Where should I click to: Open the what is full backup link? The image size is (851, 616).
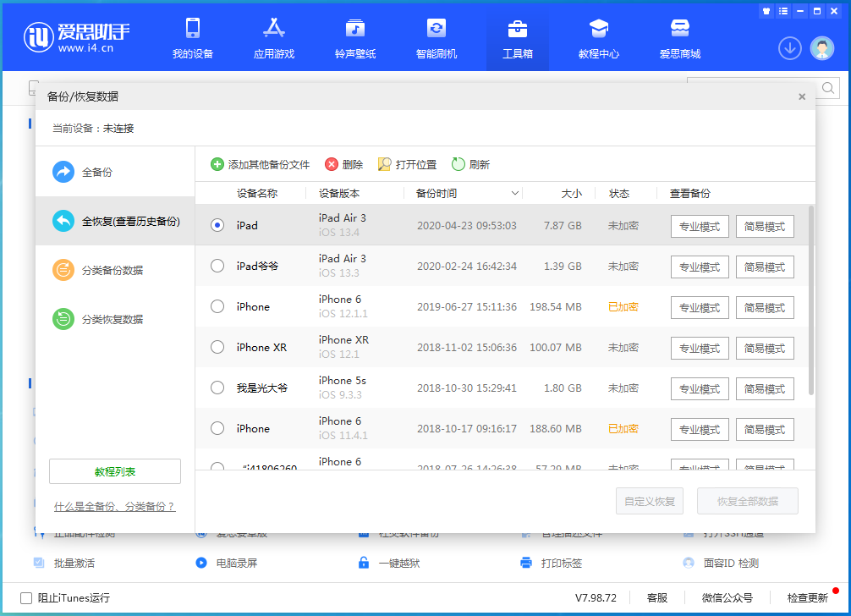[x=114, y=506]
